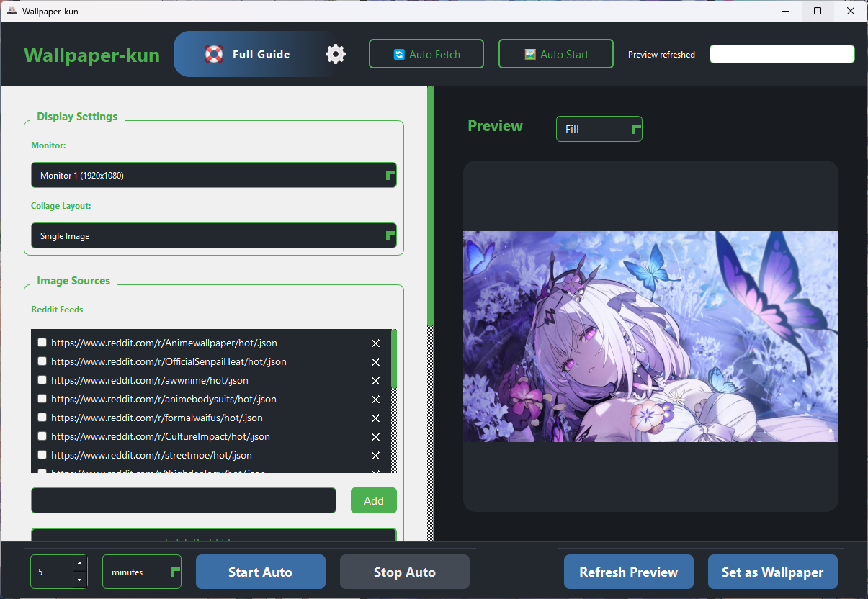Screen dimensions: 868x599
Task: Open the Single Image collage layout dropdown
Action: [x=214, y=235]
